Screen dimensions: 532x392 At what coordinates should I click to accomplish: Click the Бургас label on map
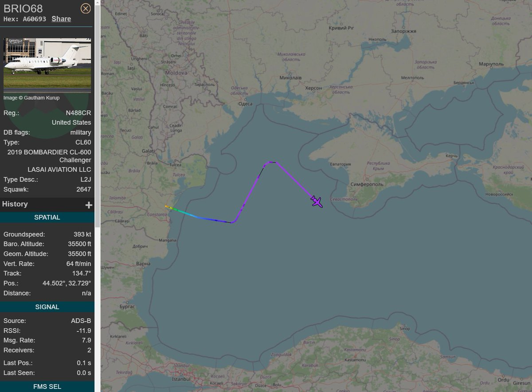coord(128,306)
